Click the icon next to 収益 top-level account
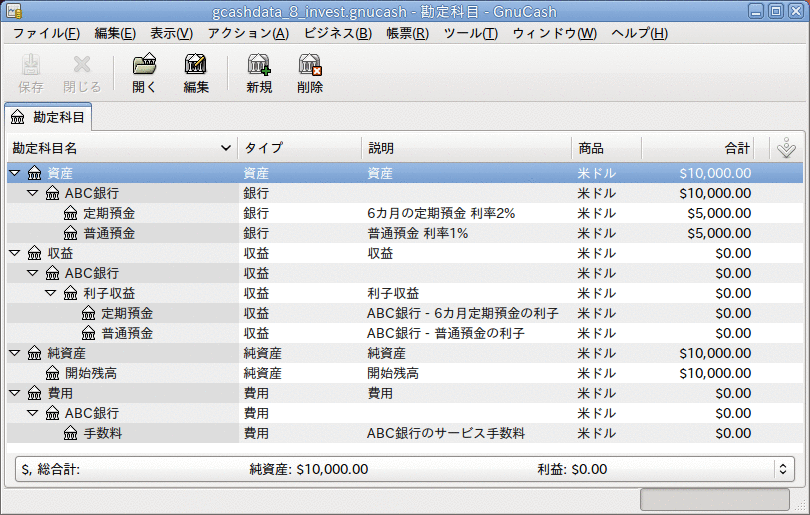 (x=35, y=253)
